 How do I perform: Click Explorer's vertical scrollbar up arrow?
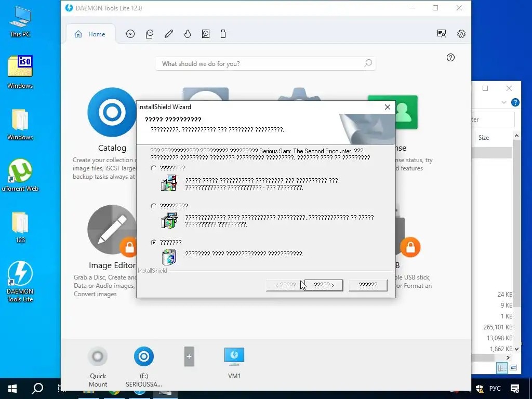point(516,136)
